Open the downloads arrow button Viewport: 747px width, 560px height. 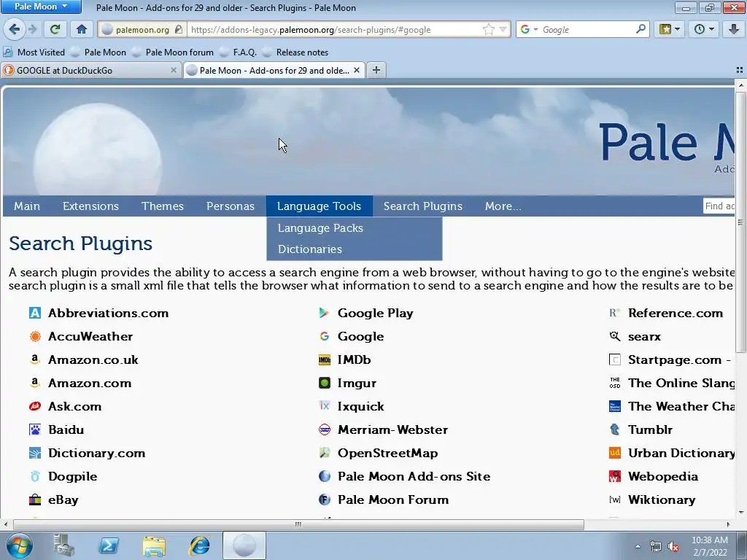734,29
